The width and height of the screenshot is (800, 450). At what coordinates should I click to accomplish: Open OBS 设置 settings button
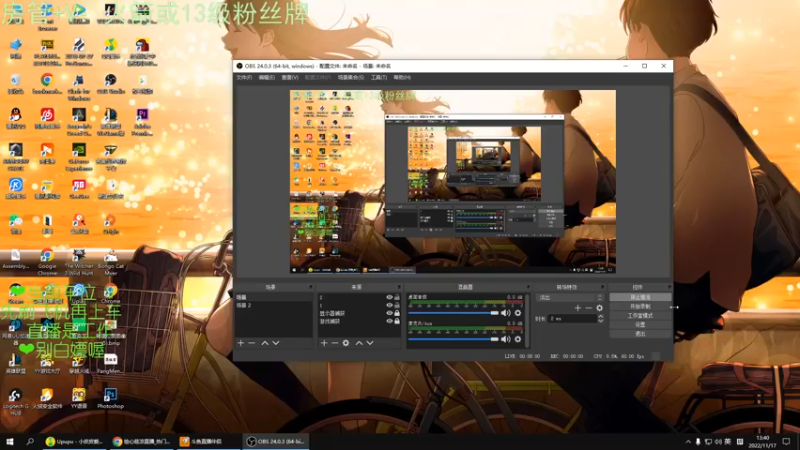point(640,324)
